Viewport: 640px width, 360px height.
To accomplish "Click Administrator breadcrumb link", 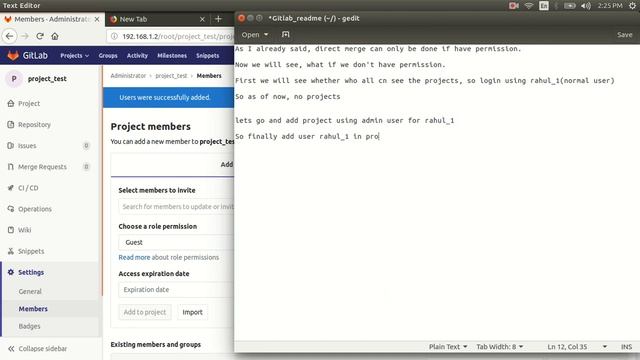I will (x=128, y=76).
